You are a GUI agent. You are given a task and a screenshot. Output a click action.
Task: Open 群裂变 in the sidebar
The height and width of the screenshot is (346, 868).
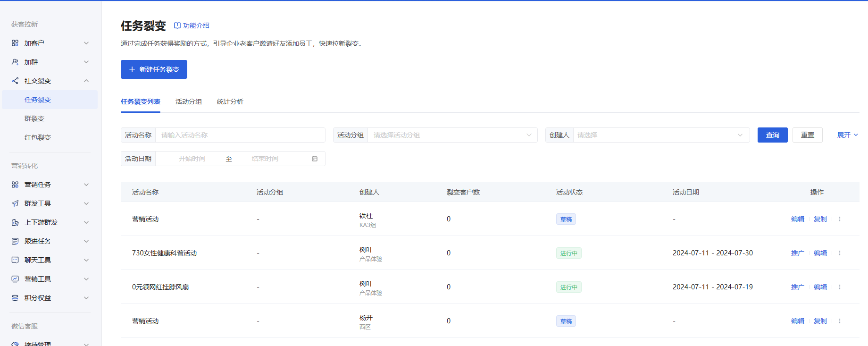pos(34,118)
